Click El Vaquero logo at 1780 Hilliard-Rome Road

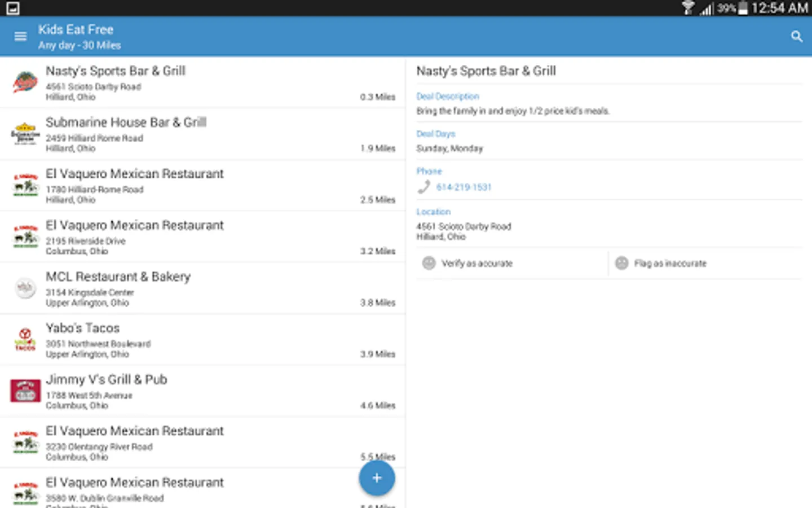click(25, 185)
